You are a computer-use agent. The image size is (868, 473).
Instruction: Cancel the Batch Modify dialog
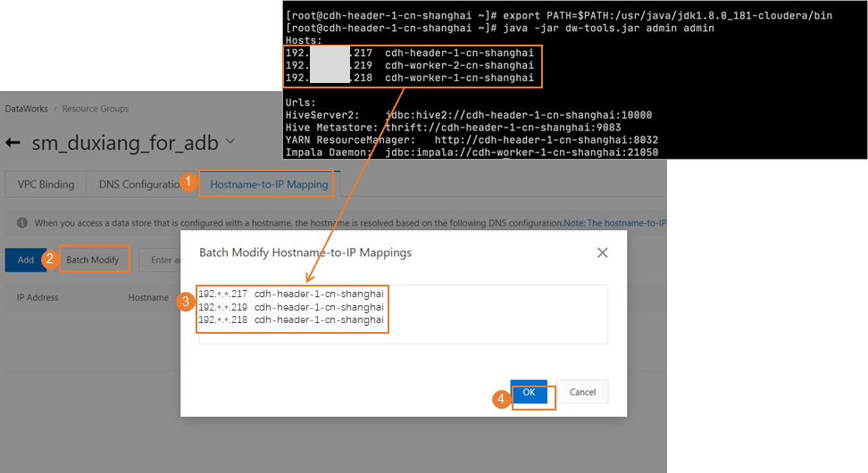pyautogui.click(x=582, y=392)
